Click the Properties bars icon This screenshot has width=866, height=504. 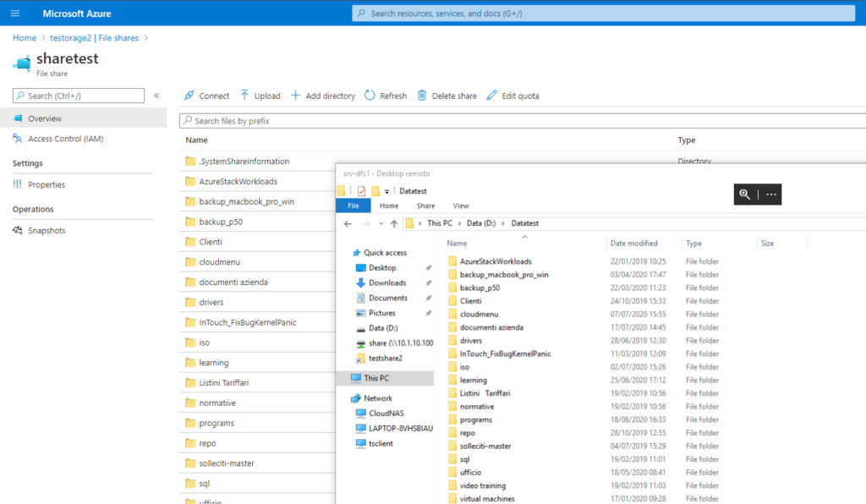click(x=18, y=184)
